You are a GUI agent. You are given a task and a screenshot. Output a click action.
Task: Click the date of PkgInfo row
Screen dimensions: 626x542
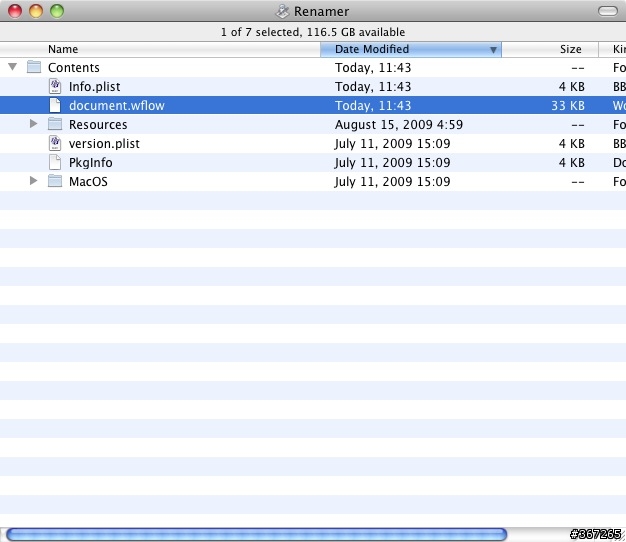[x=392, y=163]
